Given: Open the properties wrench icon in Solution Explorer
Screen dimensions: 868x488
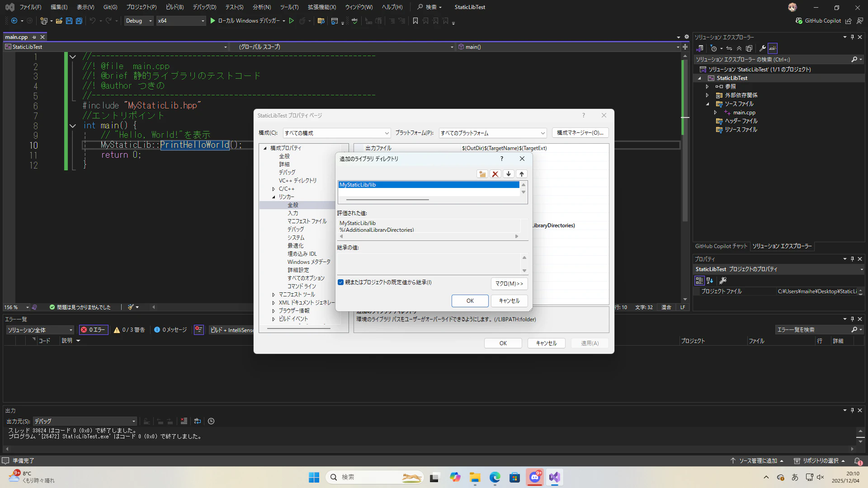Looking at the screenshot, I should pyautogui.click(x=762, y=48).
